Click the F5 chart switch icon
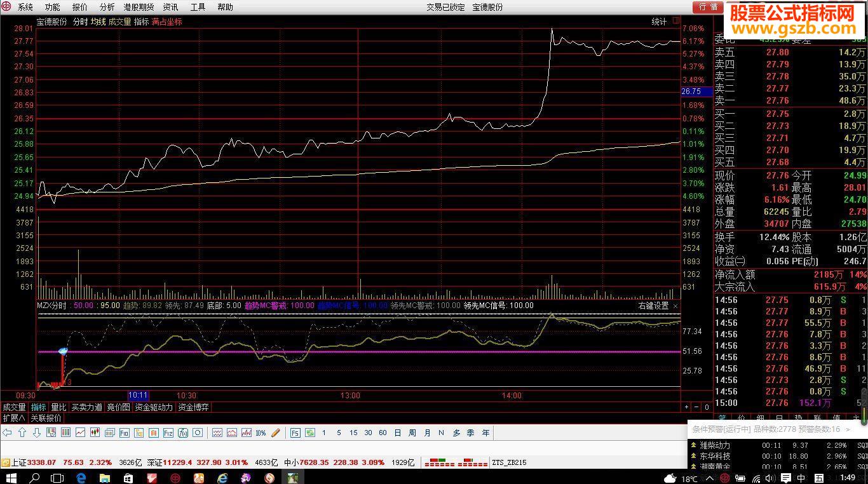Viewport: 868px width, 484px height. coord(295,433)
